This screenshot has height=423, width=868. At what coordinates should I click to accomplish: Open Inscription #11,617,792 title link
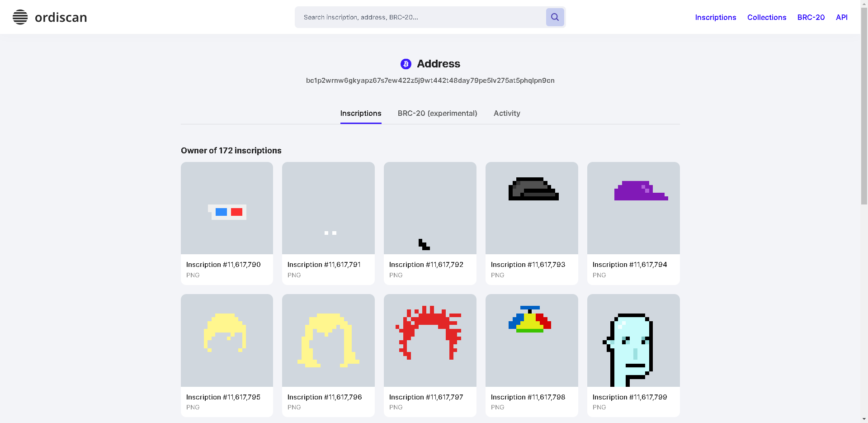(426, 264)
